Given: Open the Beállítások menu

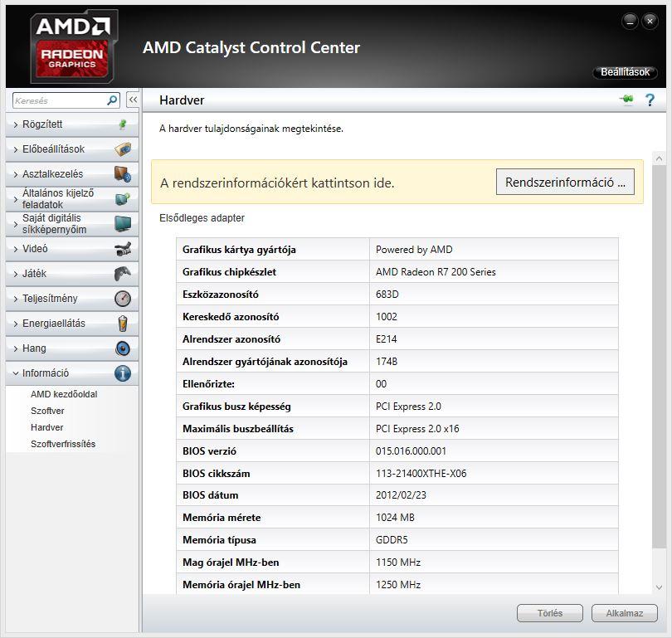Looking at the screenshot, I should pyautogui.click(x=625, y=72).
